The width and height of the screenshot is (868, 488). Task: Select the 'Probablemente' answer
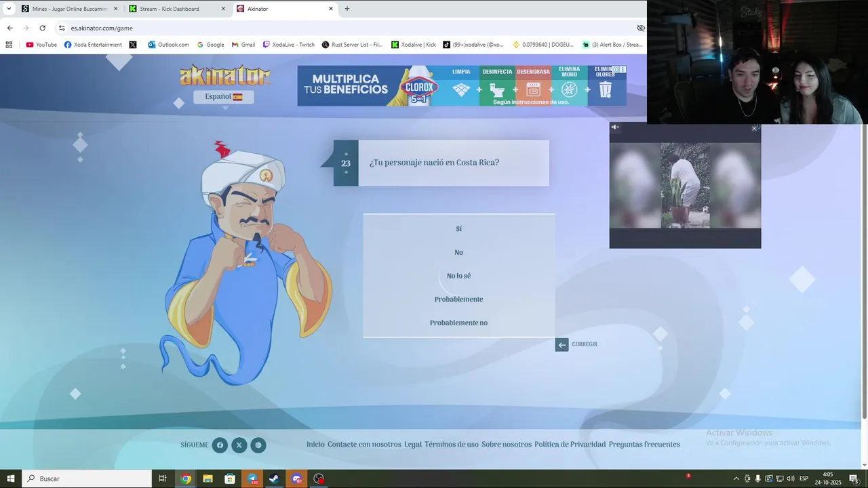[458, 299]
